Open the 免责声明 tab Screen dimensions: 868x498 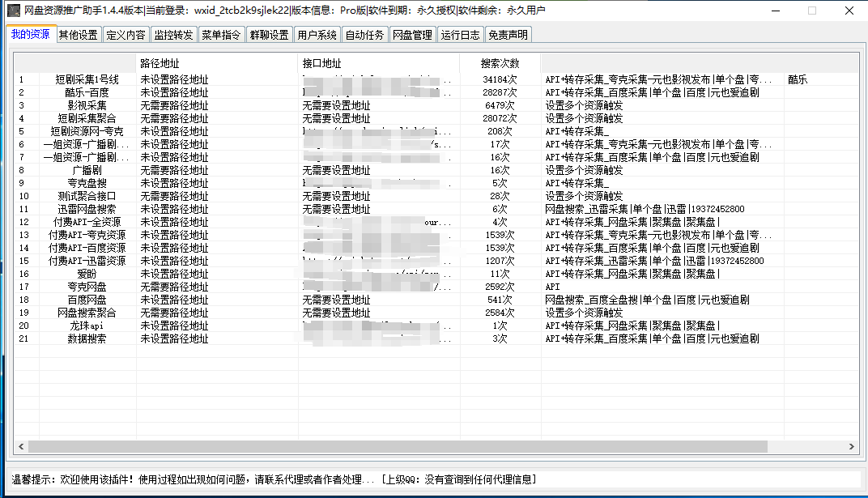508,35
